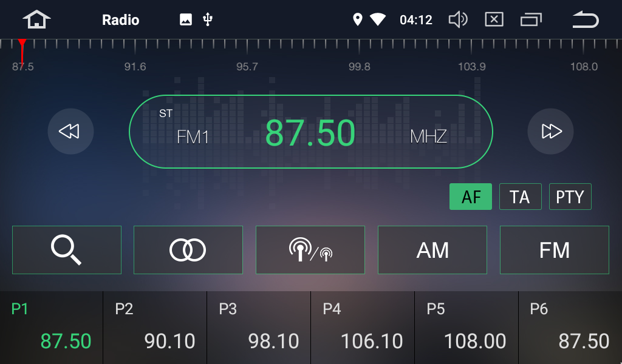Switch local/distance reception antenna icon

coord(310,250)
